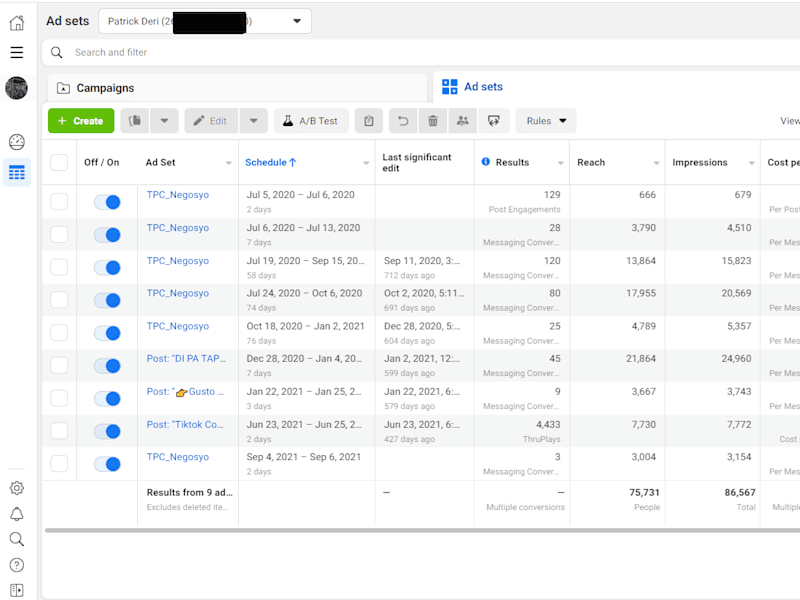Expand the Edit options arrow
This screenshot has height=600, width=800.
[254, 121]
